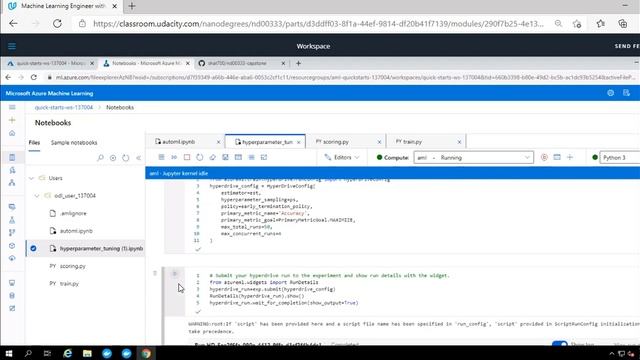Search files in the Notebooks file panel
This screenshot has width=640, height=360.
click(x=100, y=158)
